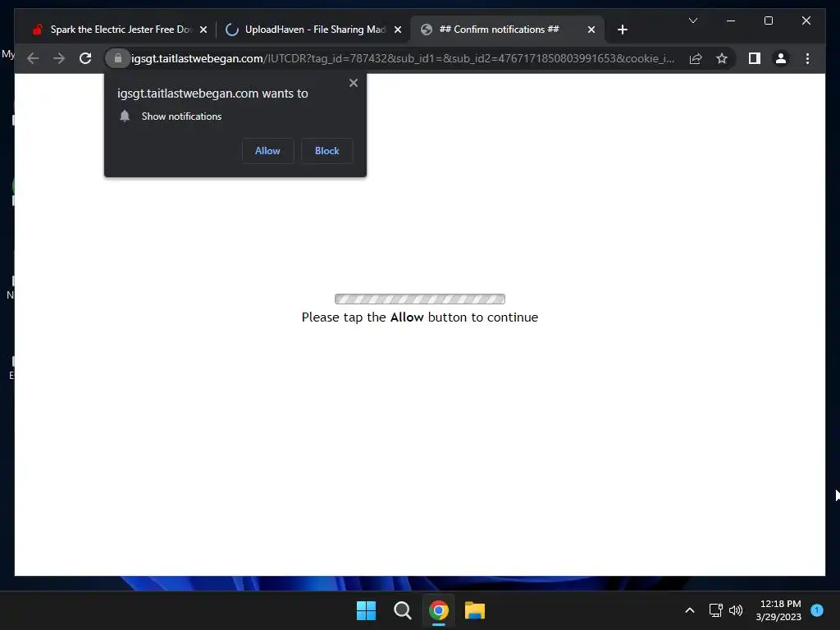Close the Confirm notifications tab
Image resolution: width=840 pixels, height=630 pixels.
click(x=591, y=30)
